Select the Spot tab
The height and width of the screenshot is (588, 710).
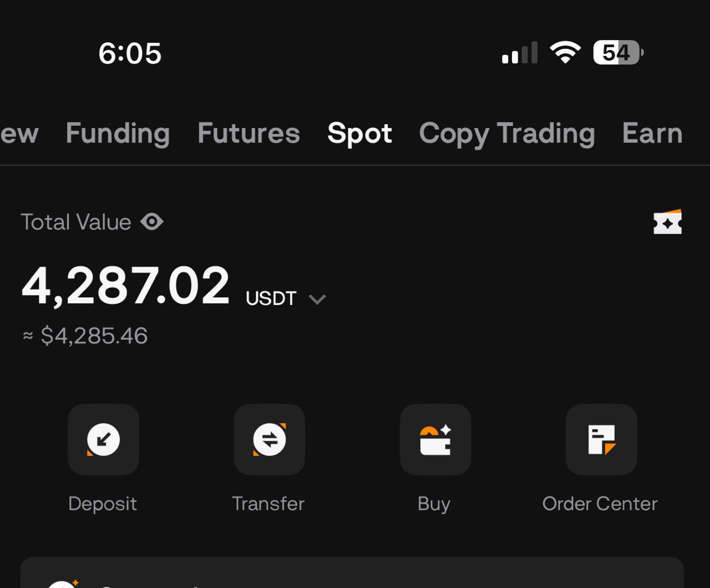(359, 134)
